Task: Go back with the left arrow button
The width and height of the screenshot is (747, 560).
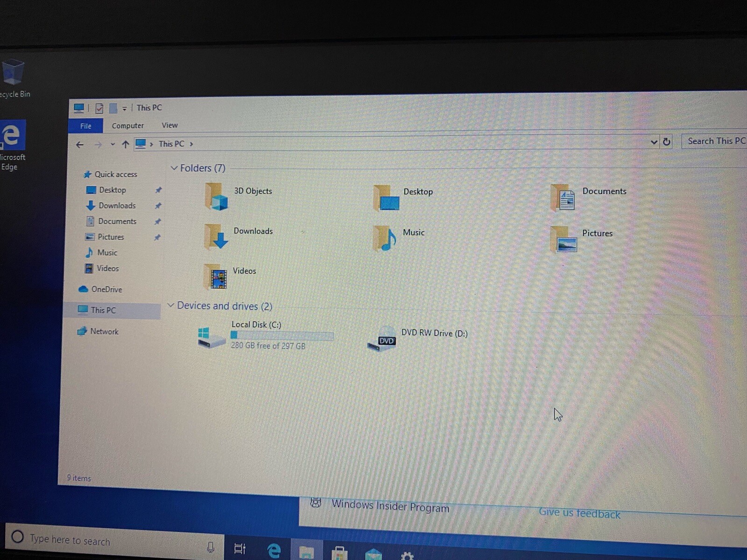Action: click(x=80, y=145)
